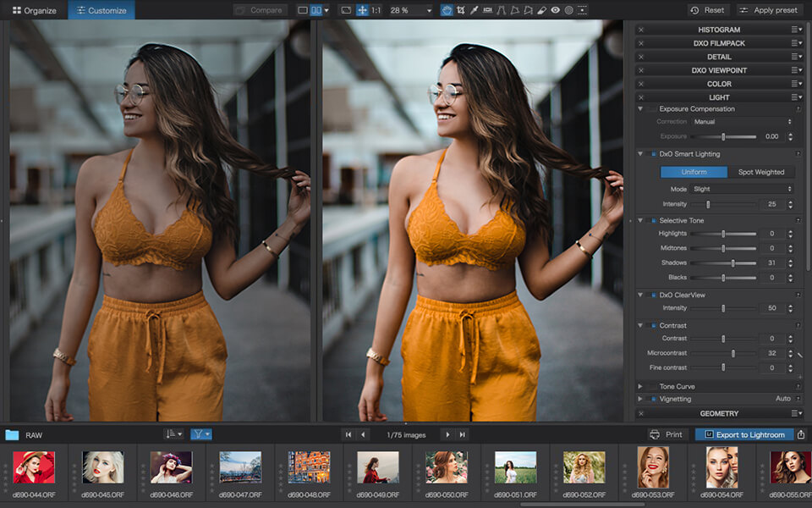Open the Smart Lighting Mode dropdown
Screen dimensions: 812x508
743,189
